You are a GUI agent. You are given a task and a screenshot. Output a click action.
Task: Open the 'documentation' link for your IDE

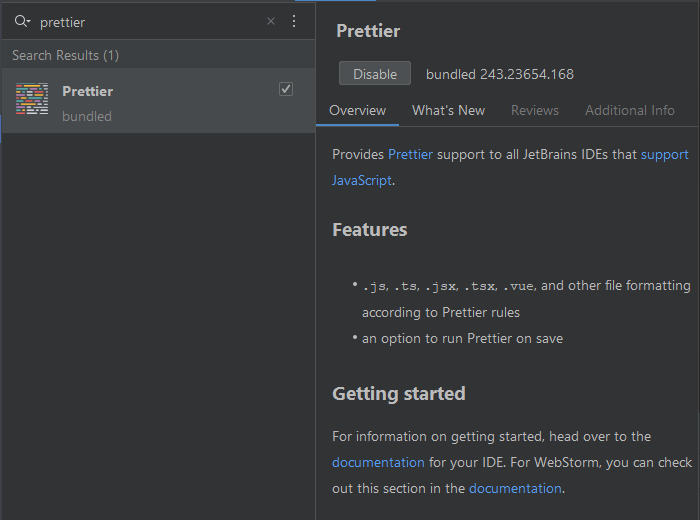click(378, 462)
